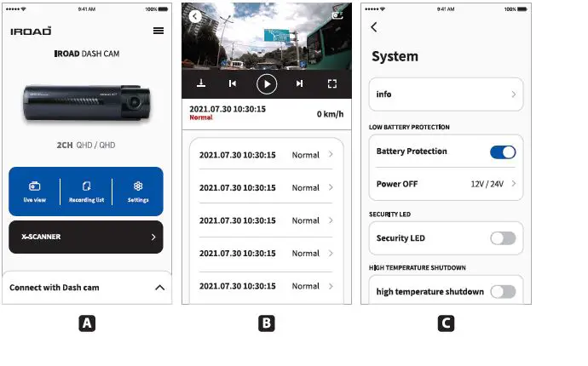The width and height of the screenshot is (588, 366).
Task: Go back from System screen
Action: click(374, 27)
